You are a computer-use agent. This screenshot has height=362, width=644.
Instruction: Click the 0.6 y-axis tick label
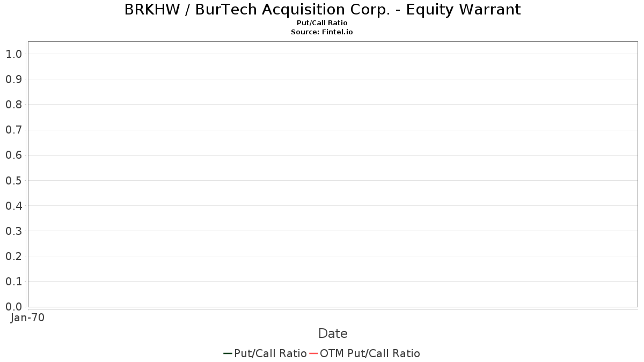pos(13,155)
